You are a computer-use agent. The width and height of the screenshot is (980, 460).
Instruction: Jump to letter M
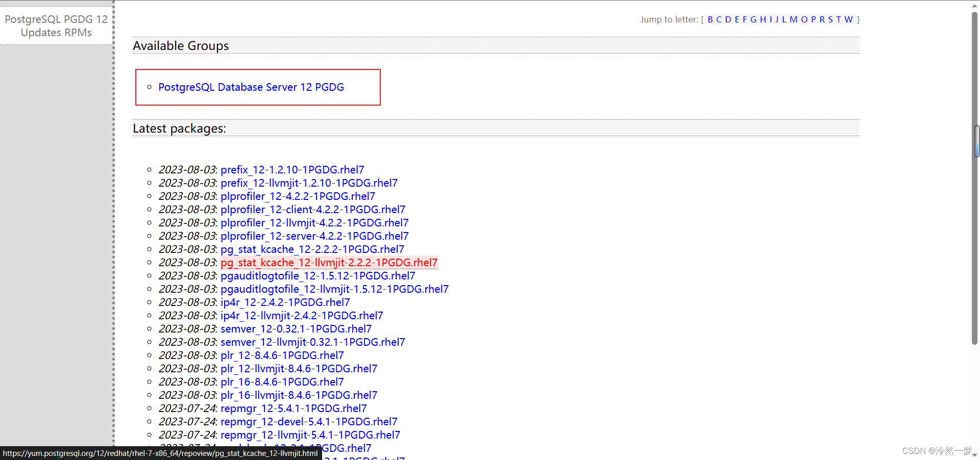point(793,19)
